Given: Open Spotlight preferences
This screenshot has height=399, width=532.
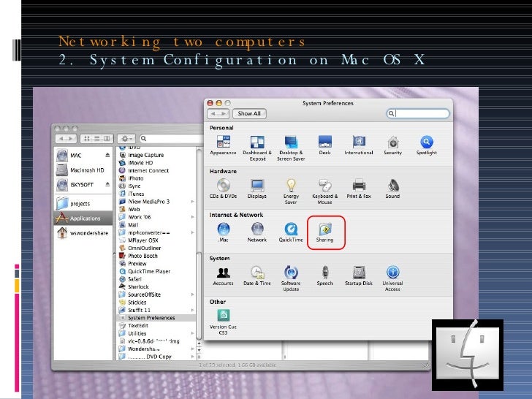Looking at the screenshot, I should point(427,145).
